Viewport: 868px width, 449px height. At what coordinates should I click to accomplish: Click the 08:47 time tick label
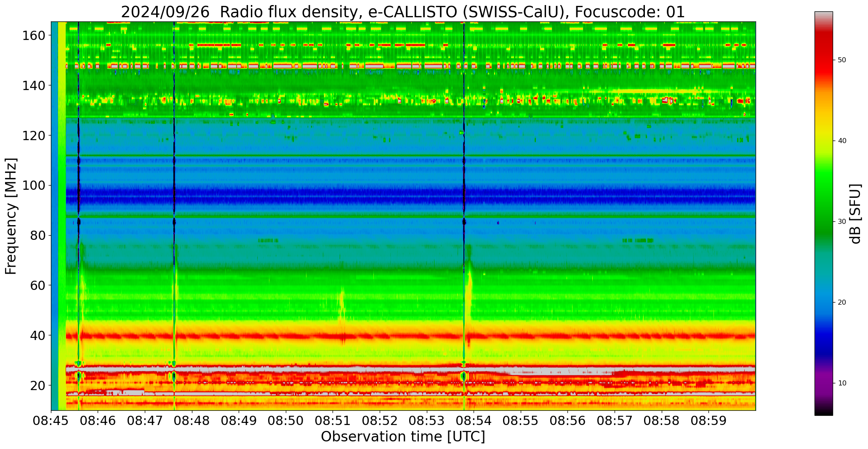(145, 420)
